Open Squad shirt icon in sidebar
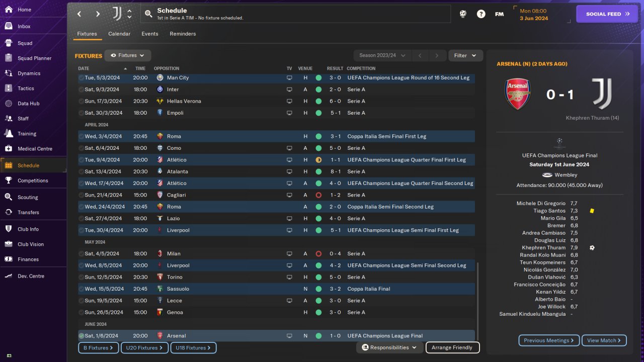The image size is (644, 362). pos(9,43)
